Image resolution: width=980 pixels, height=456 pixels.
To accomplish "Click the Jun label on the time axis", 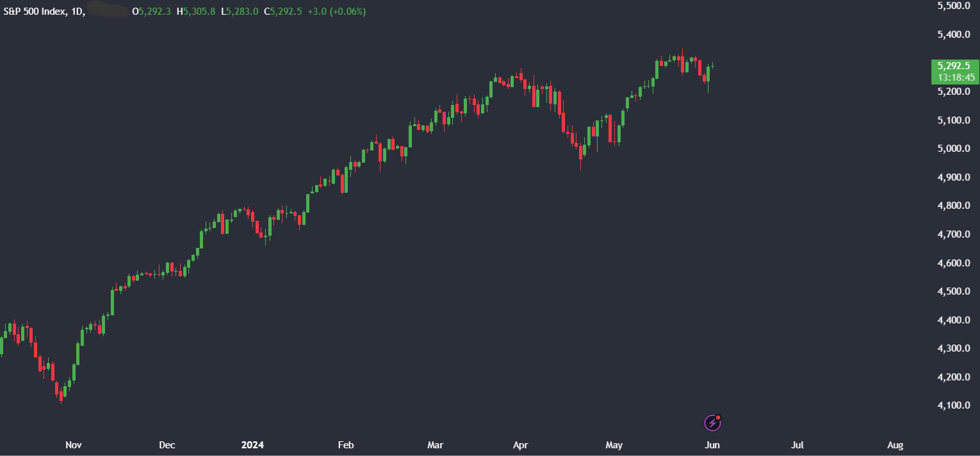I will pyautogui.click(x=712, y=445).
